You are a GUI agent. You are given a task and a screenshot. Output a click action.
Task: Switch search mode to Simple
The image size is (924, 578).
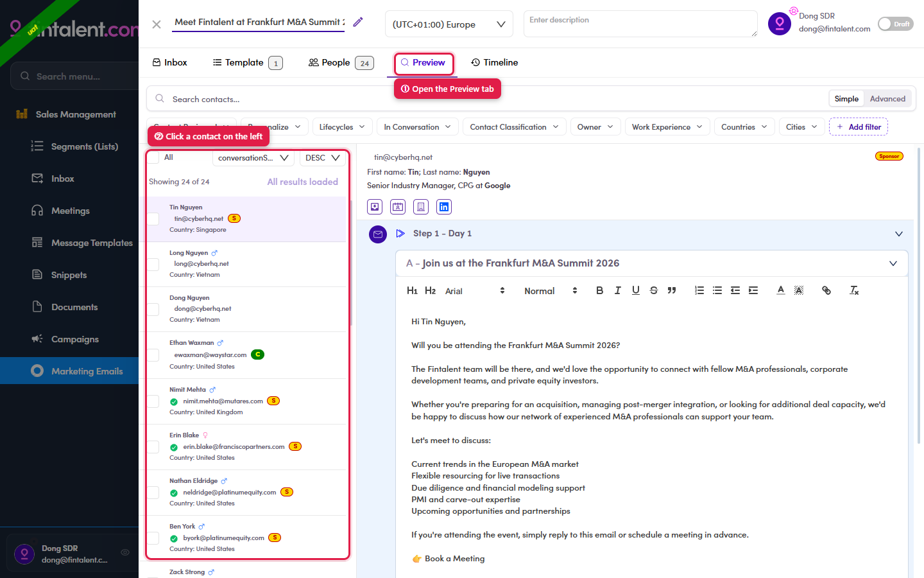[x=846, y=99]
